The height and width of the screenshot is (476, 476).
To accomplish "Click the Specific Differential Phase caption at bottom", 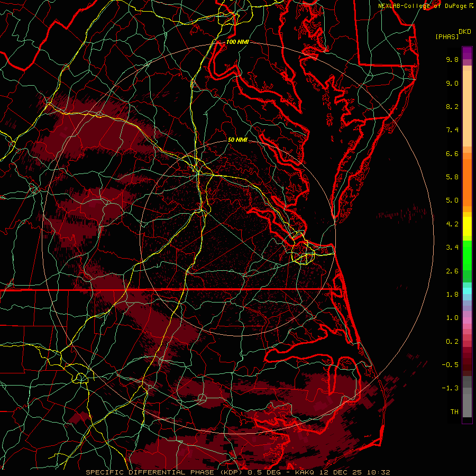I will click(237, 472).
